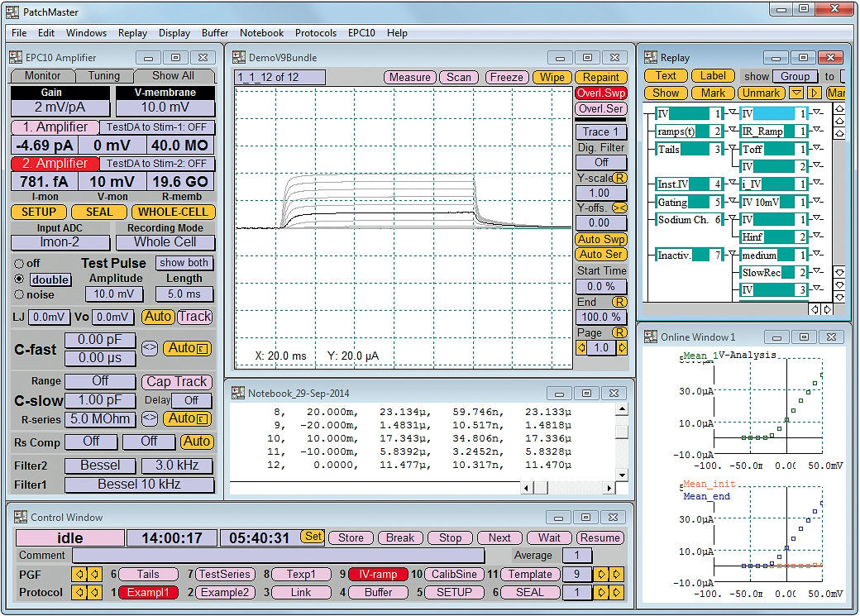
Task: Click the Replay window title bar icon
Action: [650, 58]
